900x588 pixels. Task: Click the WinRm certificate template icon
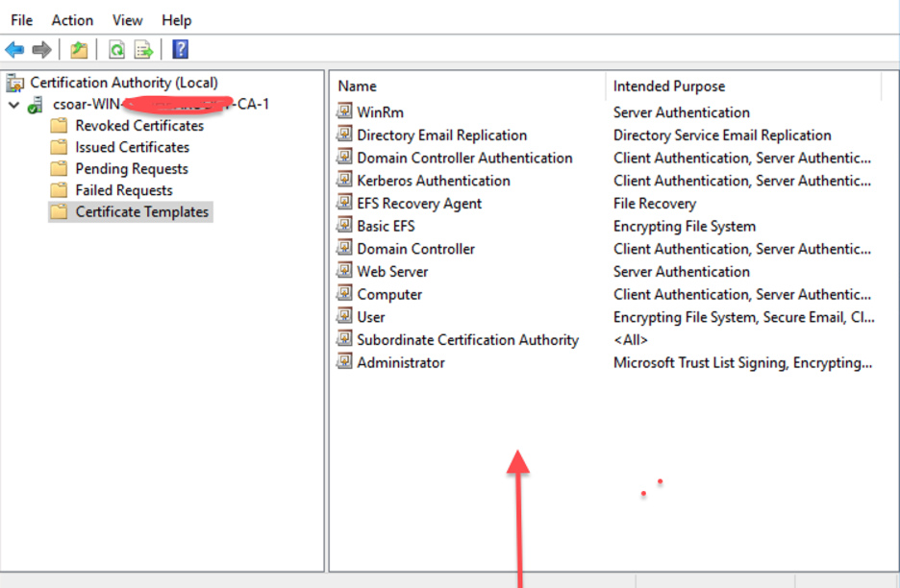coord(344,111)
